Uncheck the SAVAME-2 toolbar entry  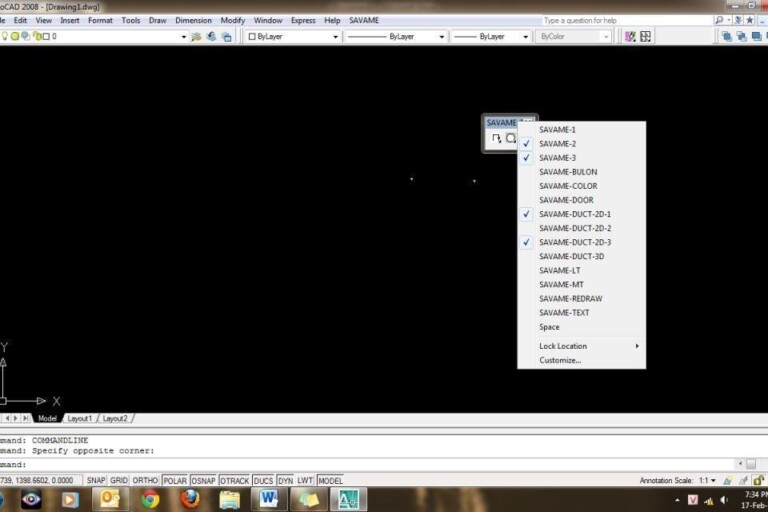(x=582, y=144)
